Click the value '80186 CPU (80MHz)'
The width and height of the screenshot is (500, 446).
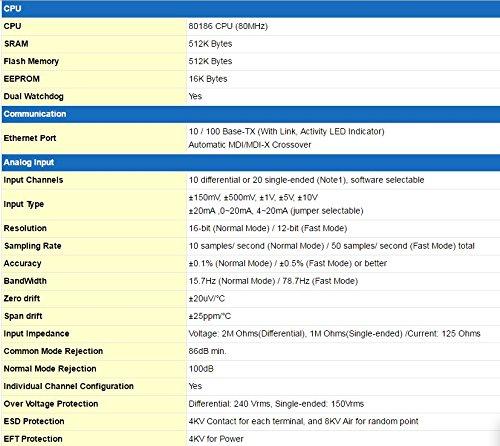point(228,26)
